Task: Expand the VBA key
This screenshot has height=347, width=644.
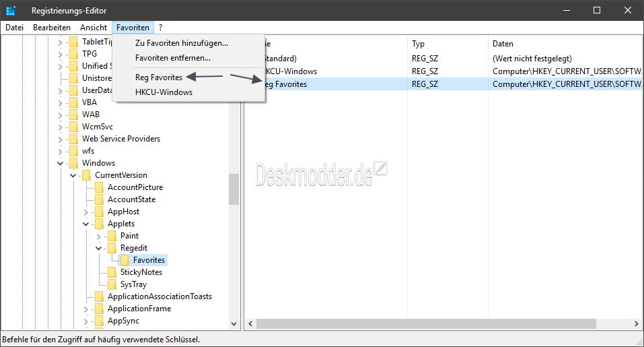Action: click(x=61, y=103)
